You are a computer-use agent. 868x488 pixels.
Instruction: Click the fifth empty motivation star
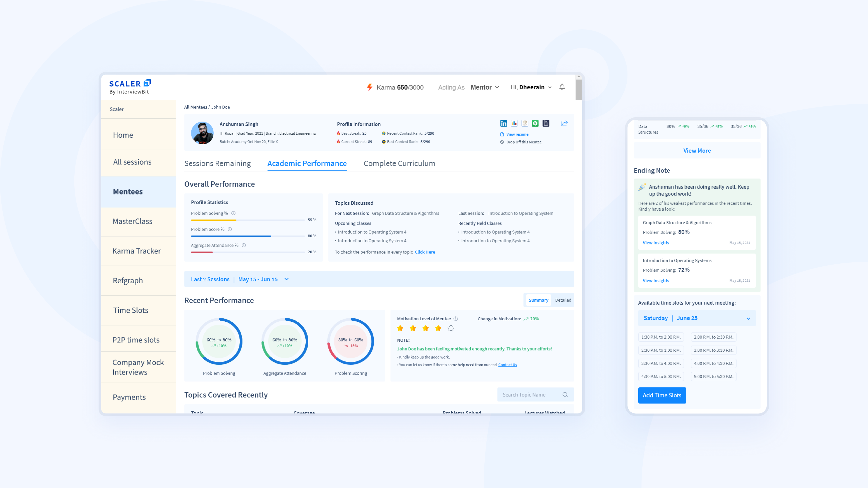pos(451,328)
